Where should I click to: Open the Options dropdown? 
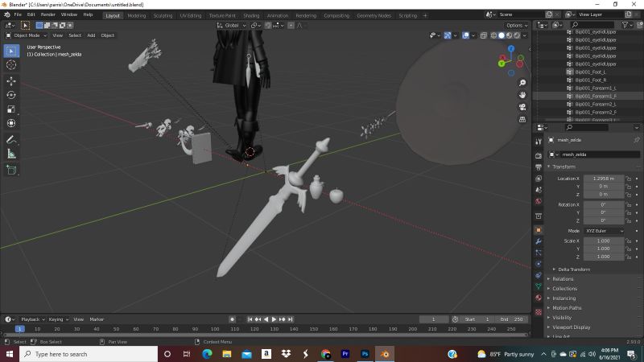tap(517, 26)
